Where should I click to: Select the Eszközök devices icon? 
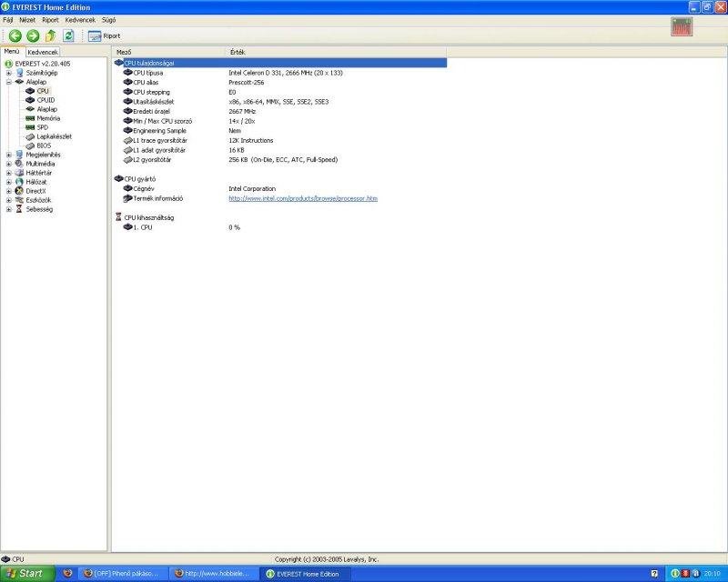point(19,200)
